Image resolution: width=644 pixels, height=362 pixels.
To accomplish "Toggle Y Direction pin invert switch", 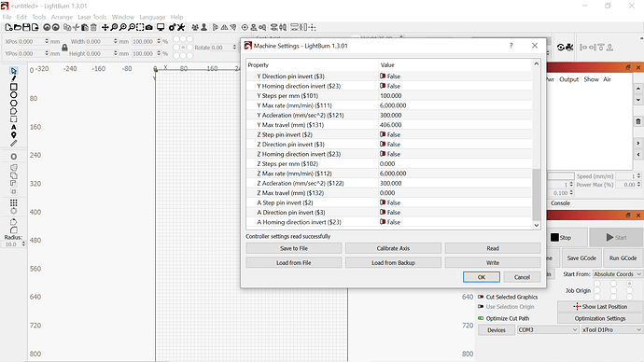I will pos(383,76).
